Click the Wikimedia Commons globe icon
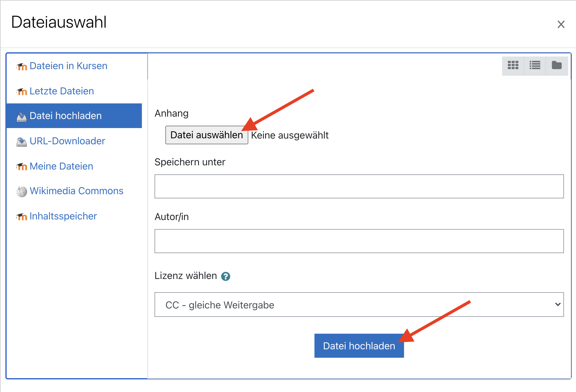 [22, 191]
